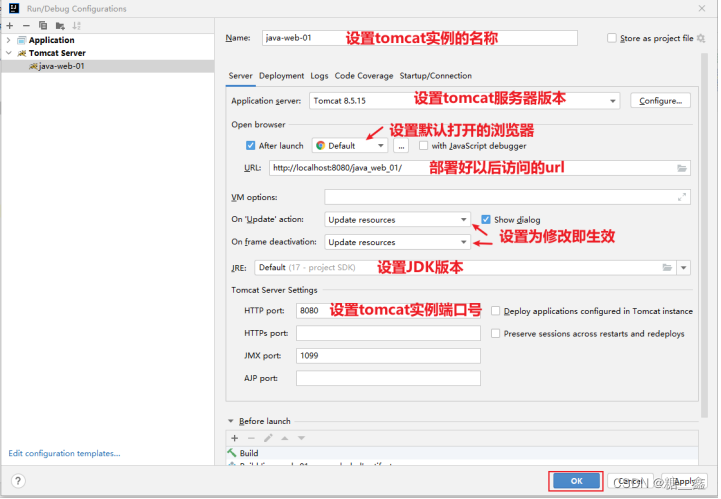
Task: Collapse the Tomcat Server tree node
Action: (x=8, y=53)
